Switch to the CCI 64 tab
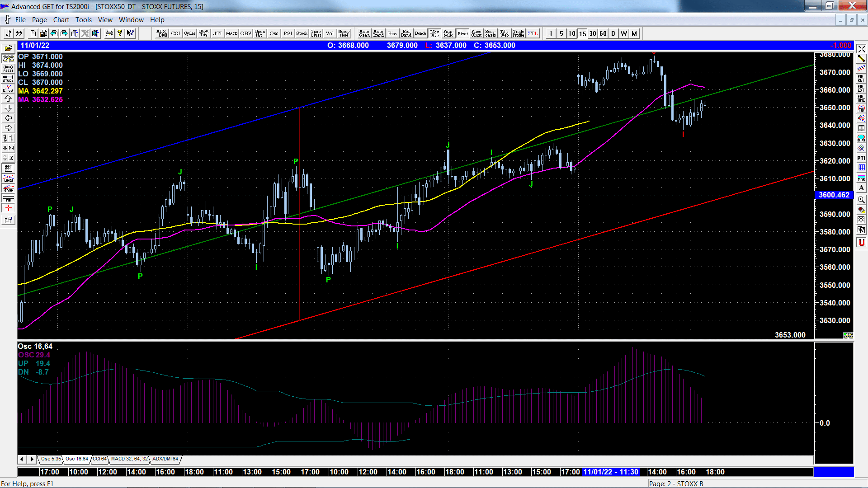868x488 pixels. (x=100, y=459)
